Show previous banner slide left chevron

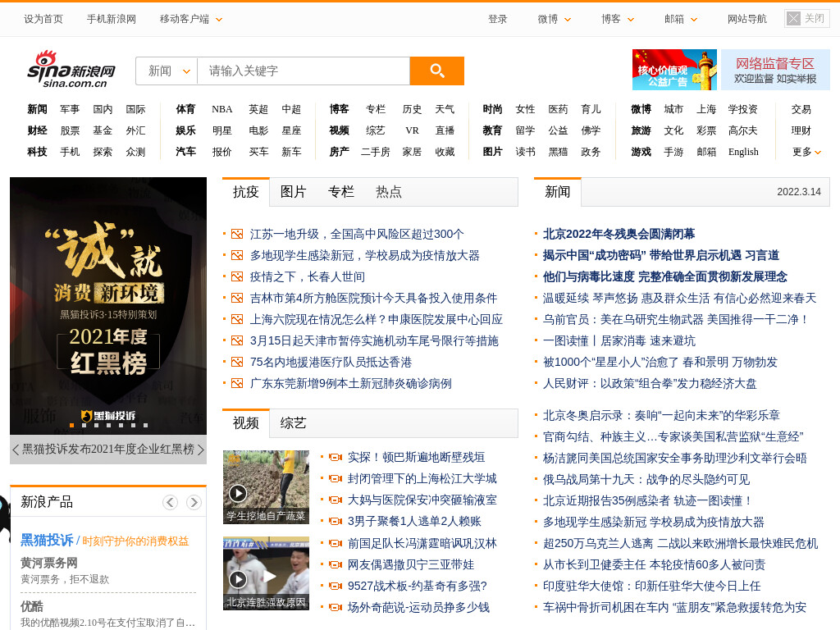tap(16, 450)
